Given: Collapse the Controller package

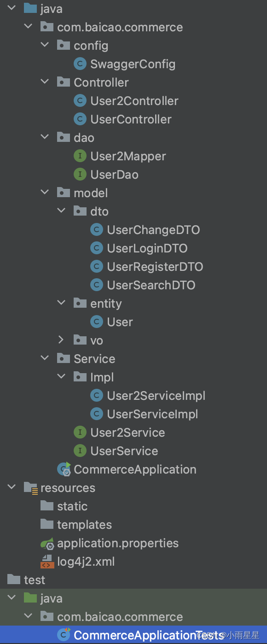Looking at the screenshot, I should (x=45, y=82).
